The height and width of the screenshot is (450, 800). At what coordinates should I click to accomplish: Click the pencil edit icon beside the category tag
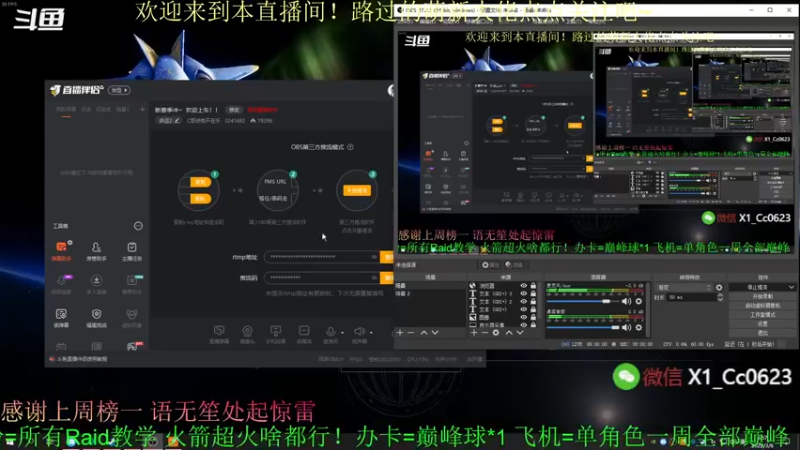tap(177, 121)
